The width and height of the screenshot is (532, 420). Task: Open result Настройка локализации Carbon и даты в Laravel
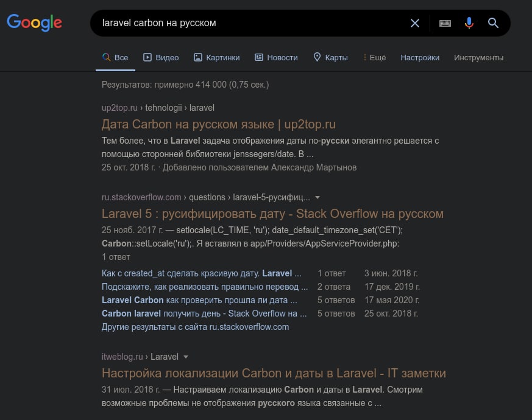tap(274, 373)
